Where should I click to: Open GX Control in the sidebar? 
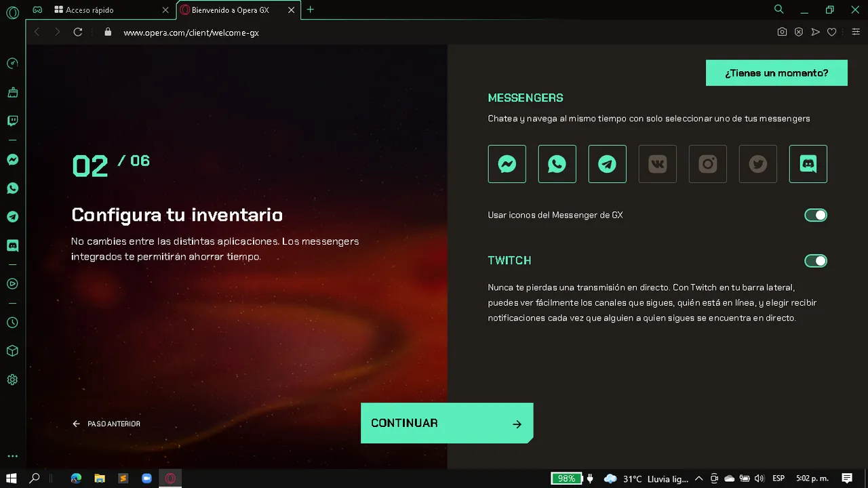tap(12, 64)
